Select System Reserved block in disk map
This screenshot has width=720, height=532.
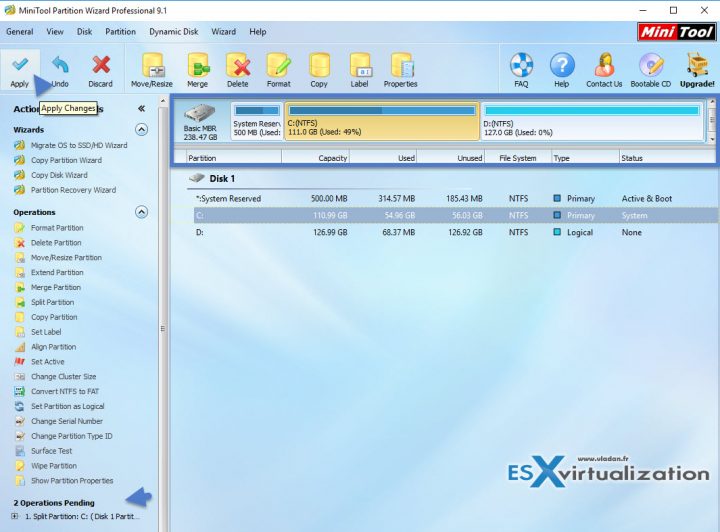pyautogui.click(x=257, y=121)
